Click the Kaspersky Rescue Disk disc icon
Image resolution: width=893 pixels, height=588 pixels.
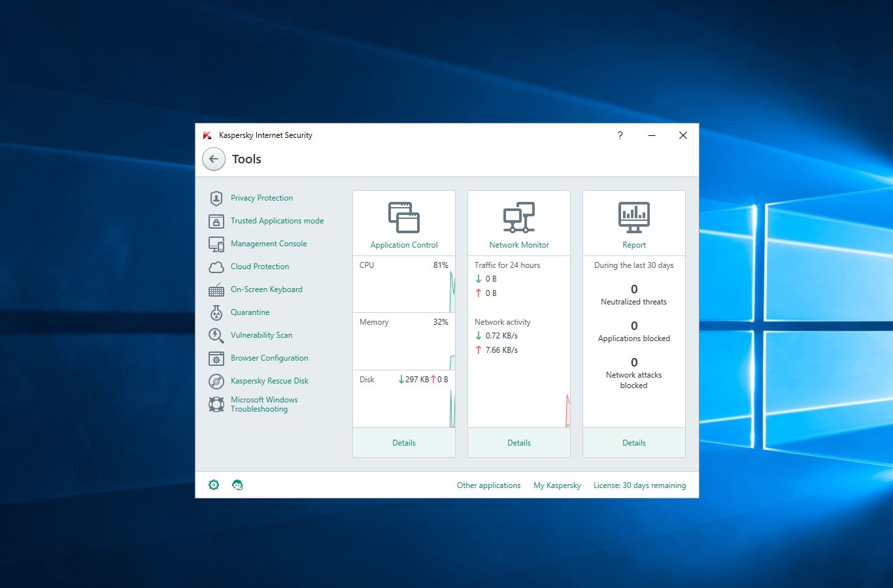[x=216, y=382]
